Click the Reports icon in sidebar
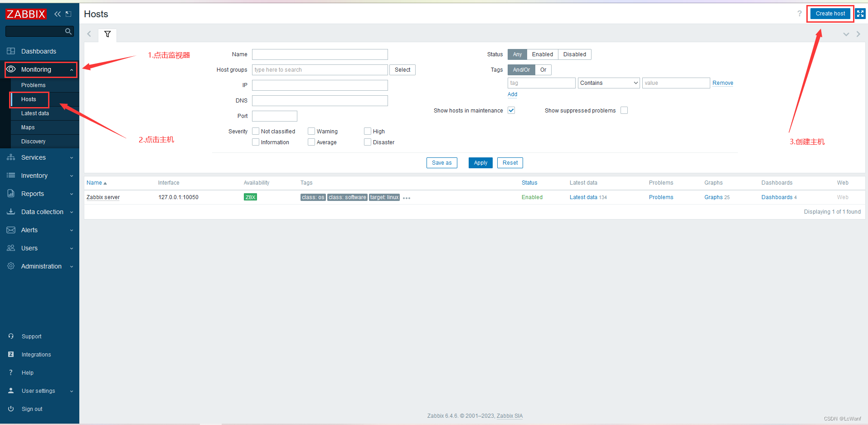The image size is (868, 425). (x=11, y=194)
